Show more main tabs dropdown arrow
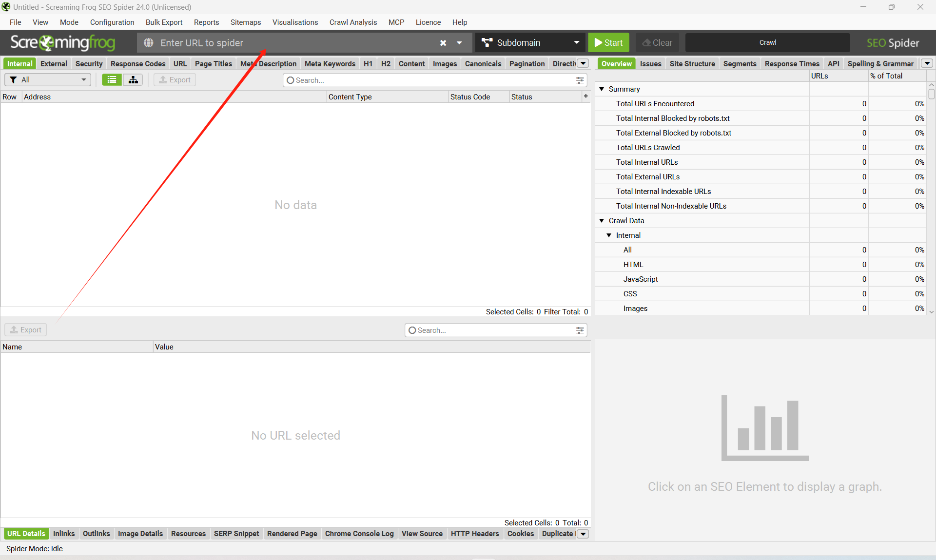The image size is (936, 560). [x=584, y=63]
